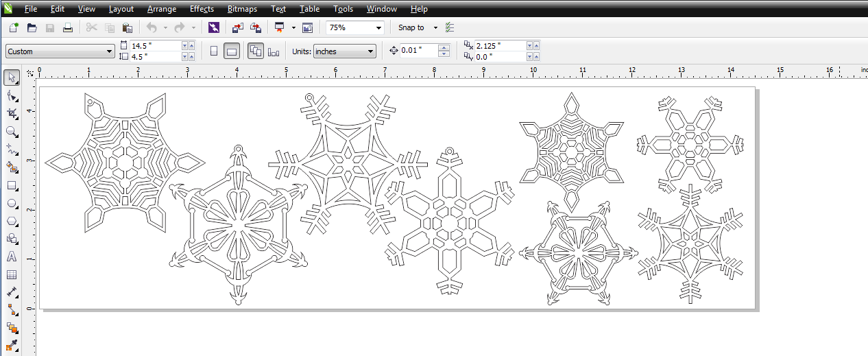This screenshot has width=868, height=356.
Task: Open the Units inches dropdown
Action: pyautogui.click(x=345, y=51)
